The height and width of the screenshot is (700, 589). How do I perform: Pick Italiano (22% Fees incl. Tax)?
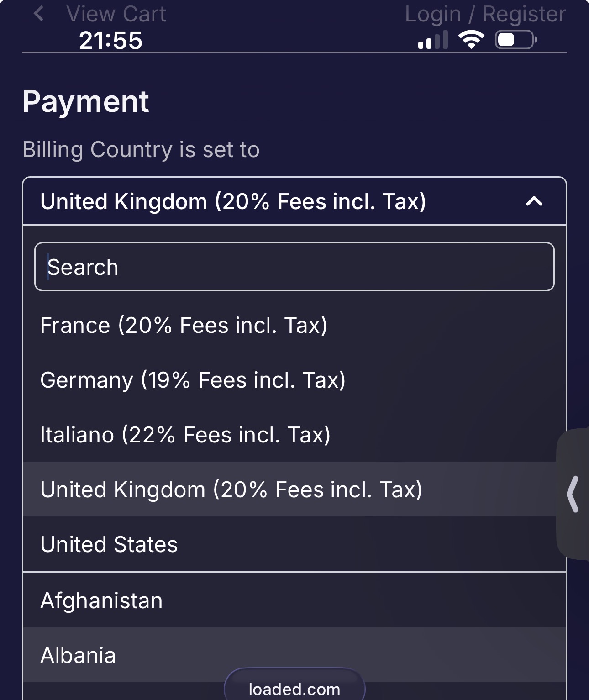(x=185, y=435)
